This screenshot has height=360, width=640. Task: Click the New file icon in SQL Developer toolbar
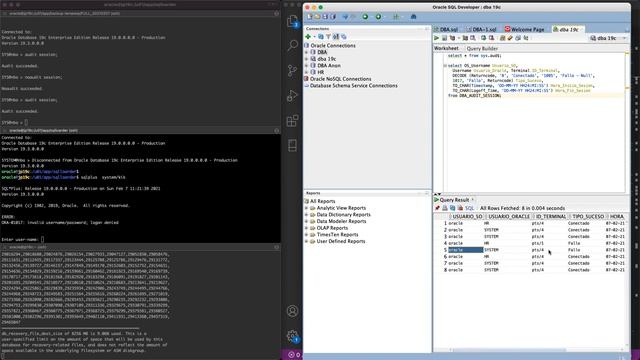[310, 17]
